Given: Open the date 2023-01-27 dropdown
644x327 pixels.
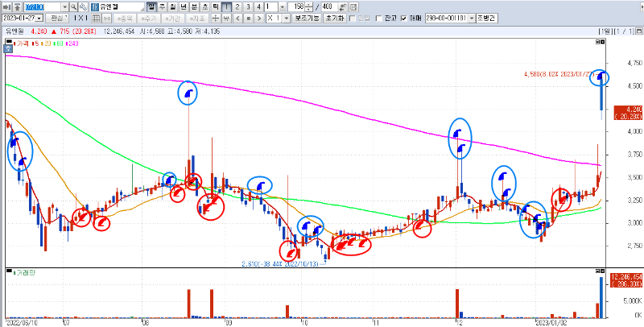Looking at the screenshot, I should tap(39, 19).
